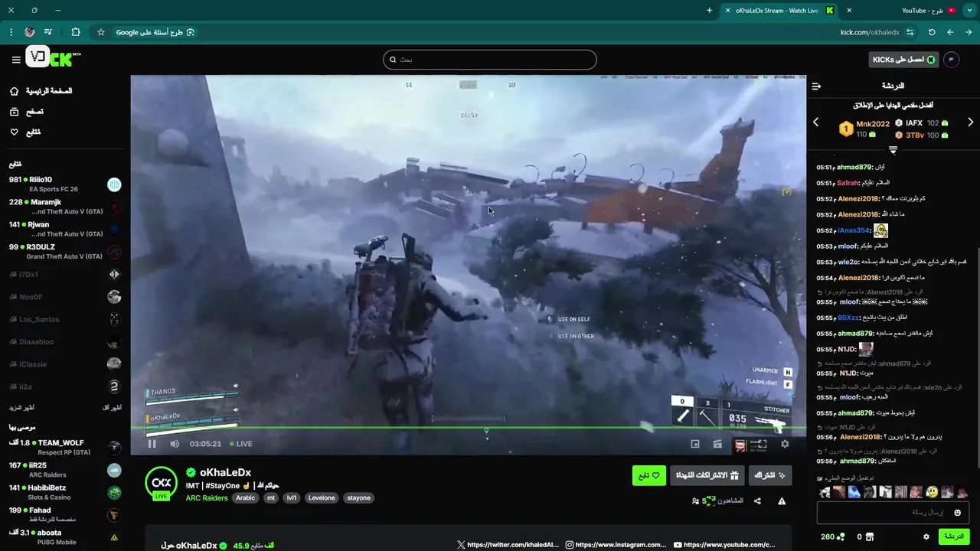Collapse the chat panel icon
The height and width of the screenshot is (551, 980).
click(816, 86)
